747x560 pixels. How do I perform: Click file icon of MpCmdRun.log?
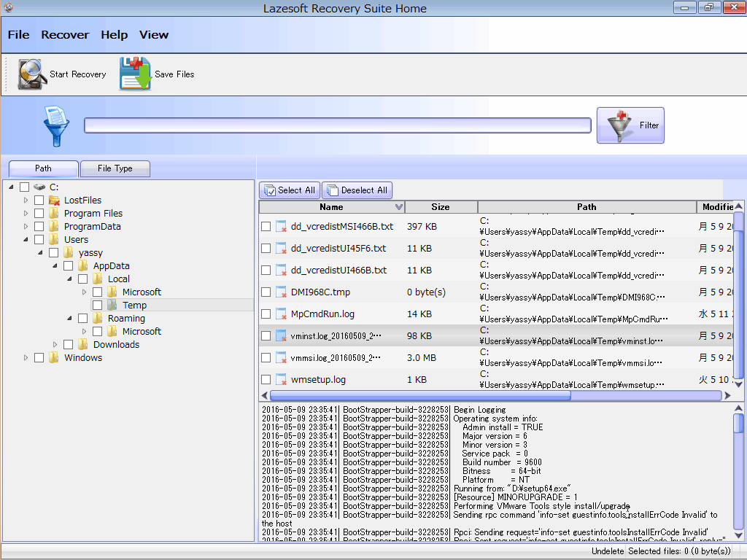pyautogui.click(x=281, y=314)
